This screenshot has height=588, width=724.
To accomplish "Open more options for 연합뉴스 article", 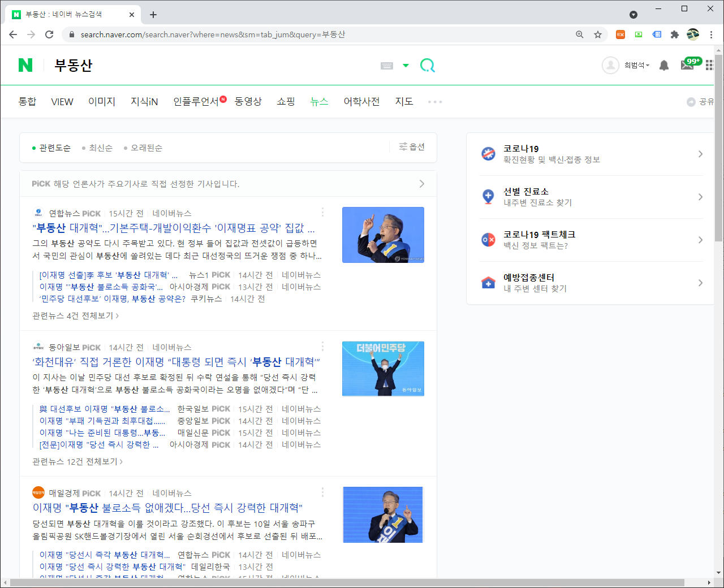I will click(322, 212).
